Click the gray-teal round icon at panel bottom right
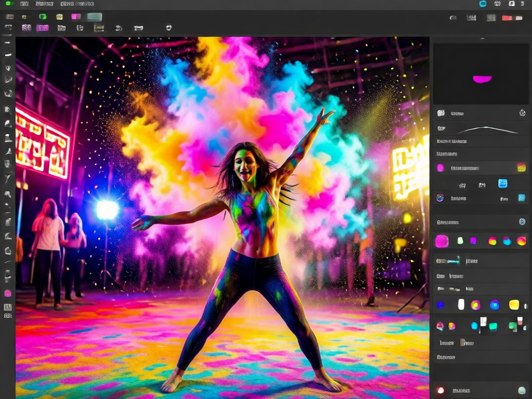Screen dimensions: 532x399 click(522, 390)
